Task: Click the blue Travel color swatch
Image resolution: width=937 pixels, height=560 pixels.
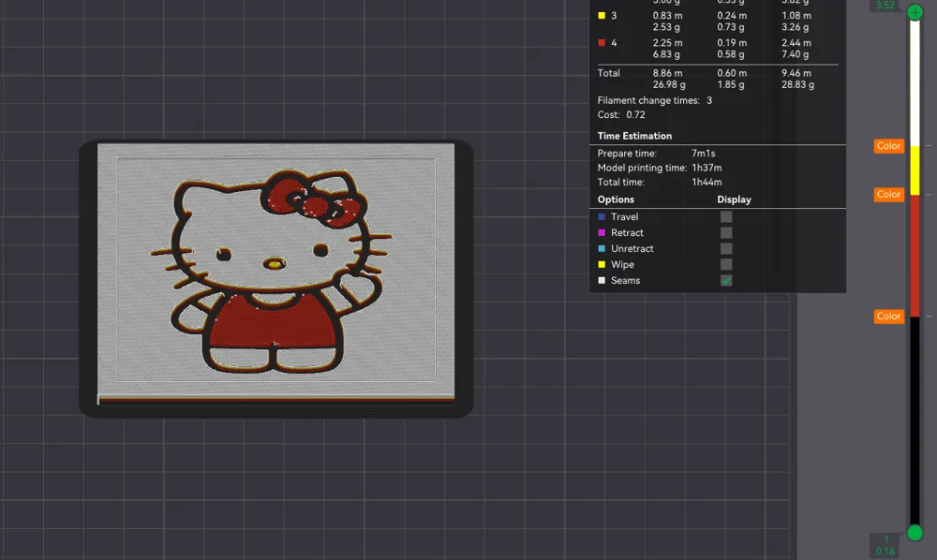Action: tap(602, 216)
